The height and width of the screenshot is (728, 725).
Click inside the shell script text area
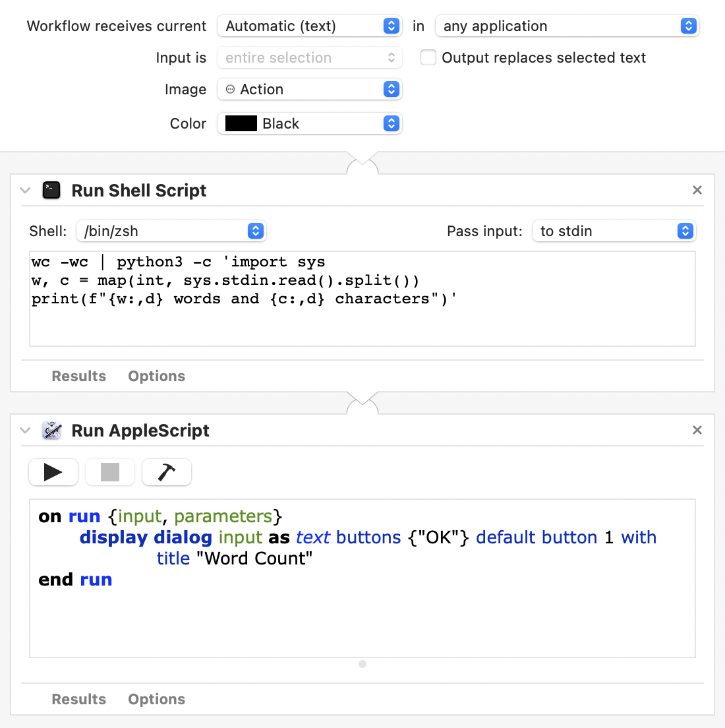click(x=362, y=299)
